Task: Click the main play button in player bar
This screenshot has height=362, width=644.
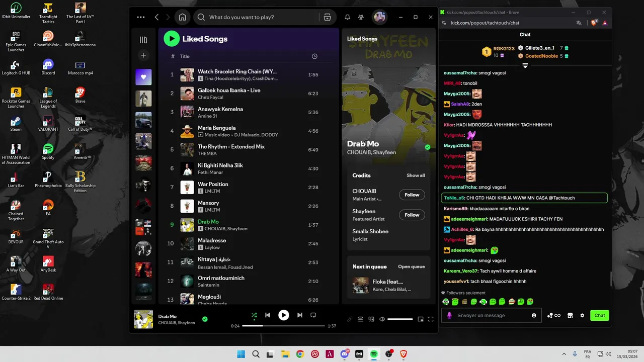Action: (x=284, y=315)
